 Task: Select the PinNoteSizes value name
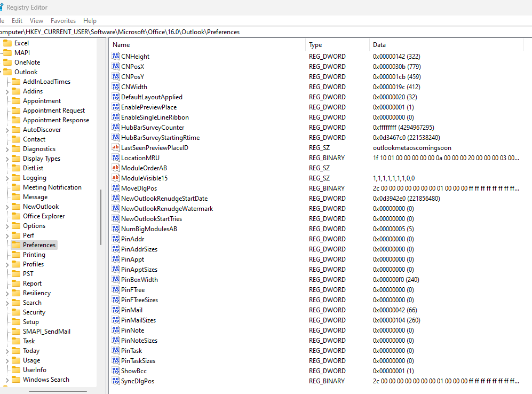[139, 341]
